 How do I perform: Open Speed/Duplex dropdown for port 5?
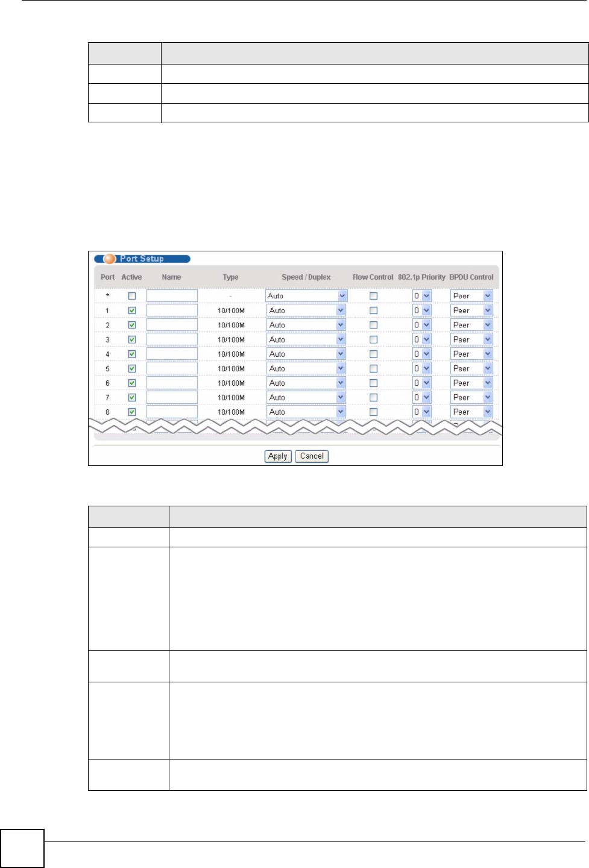306,368
